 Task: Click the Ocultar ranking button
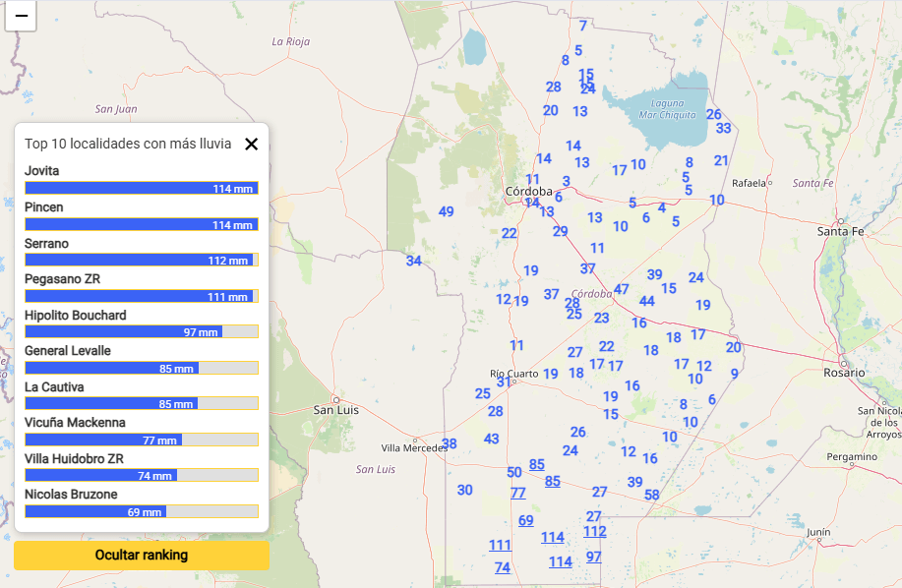(141, 555)
